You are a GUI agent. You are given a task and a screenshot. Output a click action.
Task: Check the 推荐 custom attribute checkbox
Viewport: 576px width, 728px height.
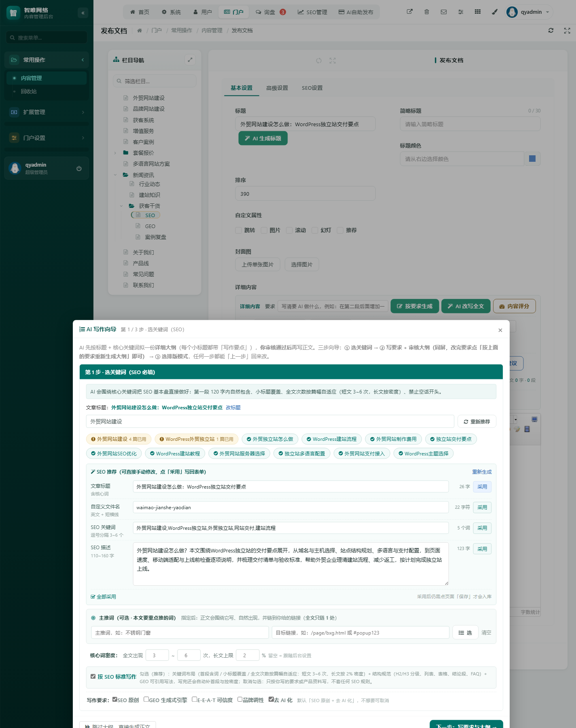(340, 230)
